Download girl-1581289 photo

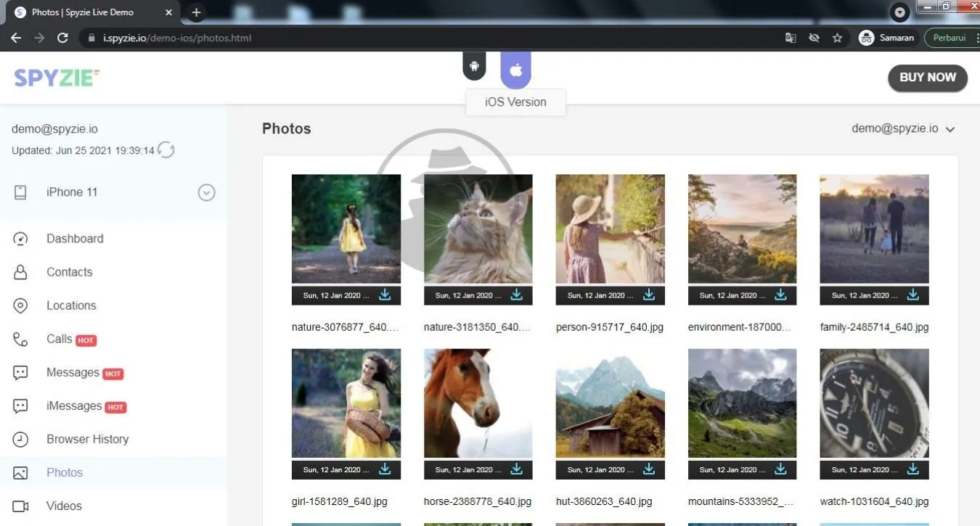pyautogui.click(x=385, y=469)
